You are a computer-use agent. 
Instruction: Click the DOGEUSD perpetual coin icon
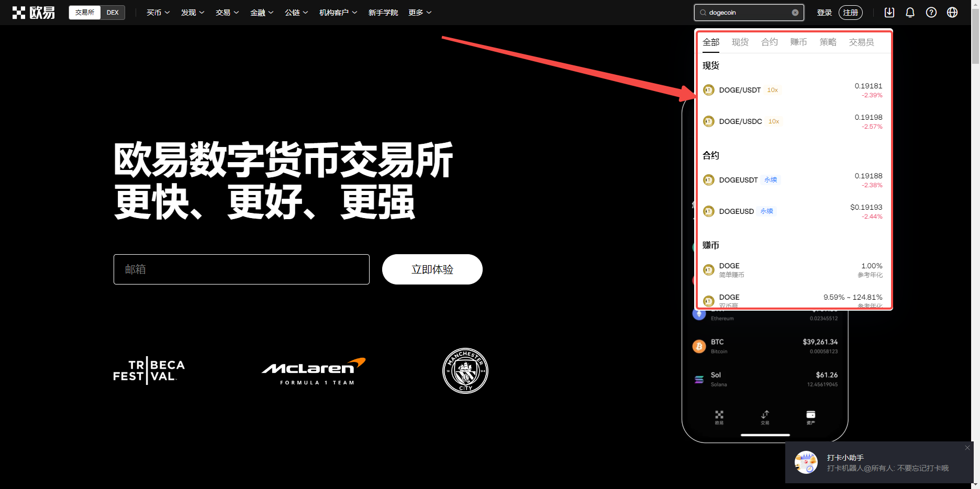coord(708,211)
